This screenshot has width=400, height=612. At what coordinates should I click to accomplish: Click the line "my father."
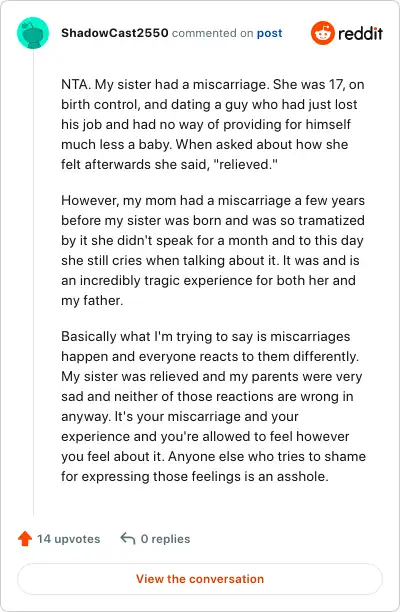coord(92,301)
